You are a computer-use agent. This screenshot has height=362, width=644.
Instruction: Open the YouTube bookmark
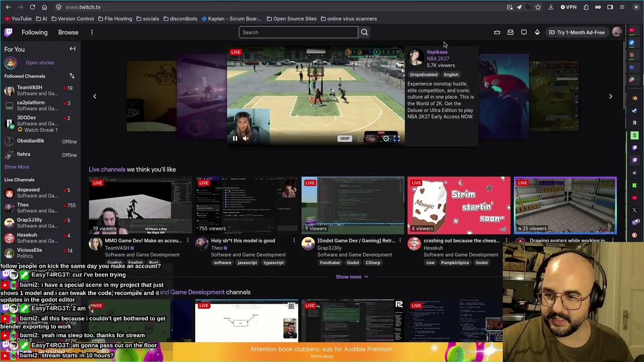point(18,19)
